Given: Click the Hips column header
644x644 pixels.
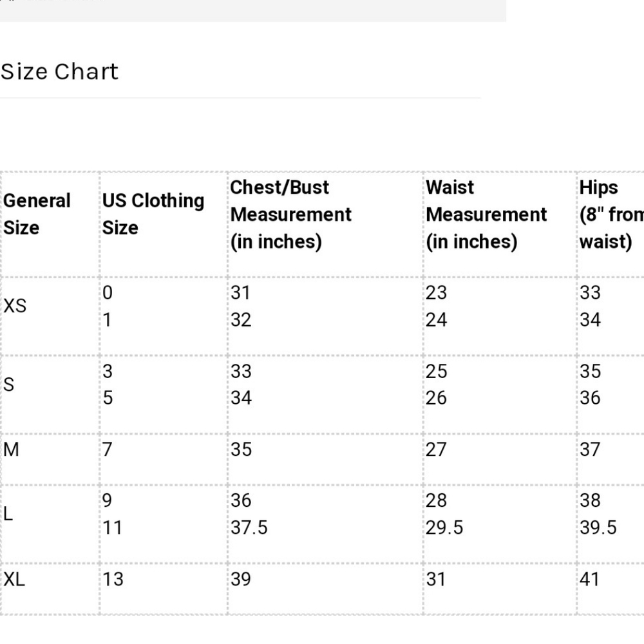Looking at the screenshot, I should click(611, 214).
